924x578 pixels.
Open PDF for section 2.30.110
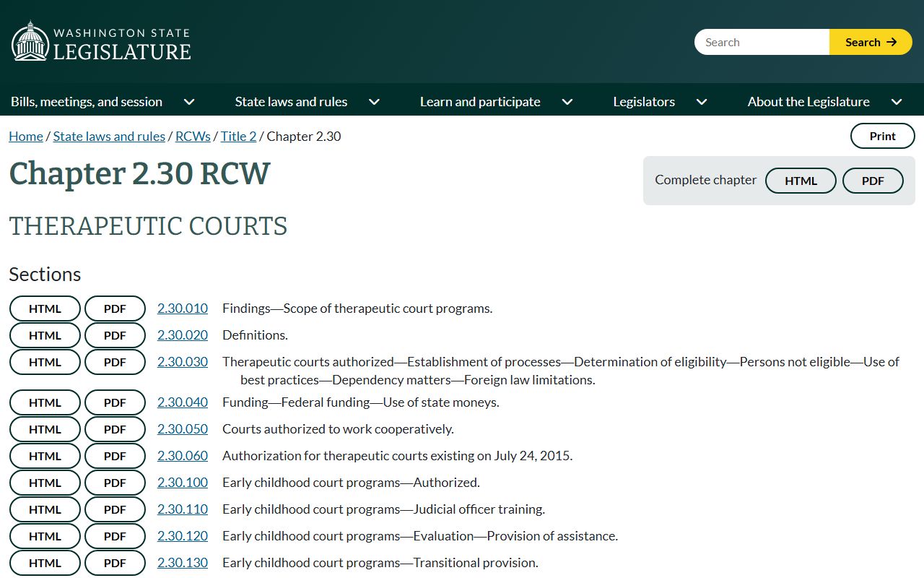pyautogui.click(x=115, y=509)
